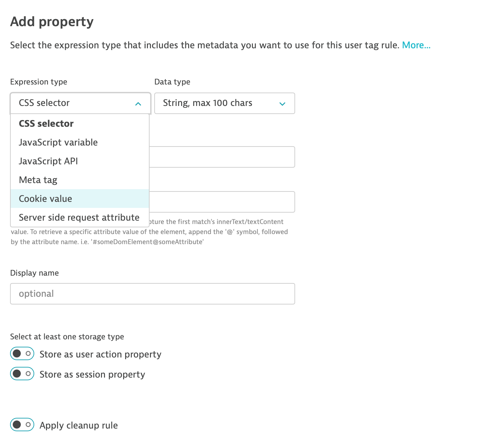Focus the text field beside JavaScript variable
This screenshot has width=493, height=448.
click(x=222, y=157)
